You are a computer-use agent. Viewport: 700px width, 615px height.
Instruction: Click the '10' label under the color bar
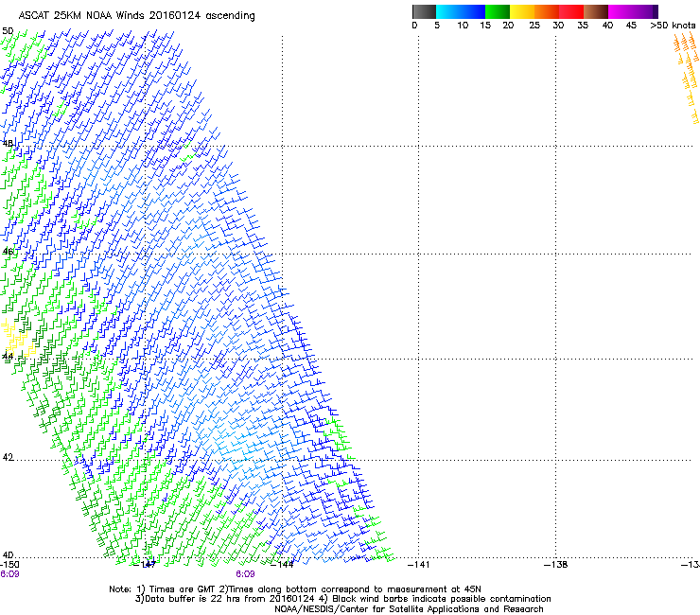[x=463, y=26]
